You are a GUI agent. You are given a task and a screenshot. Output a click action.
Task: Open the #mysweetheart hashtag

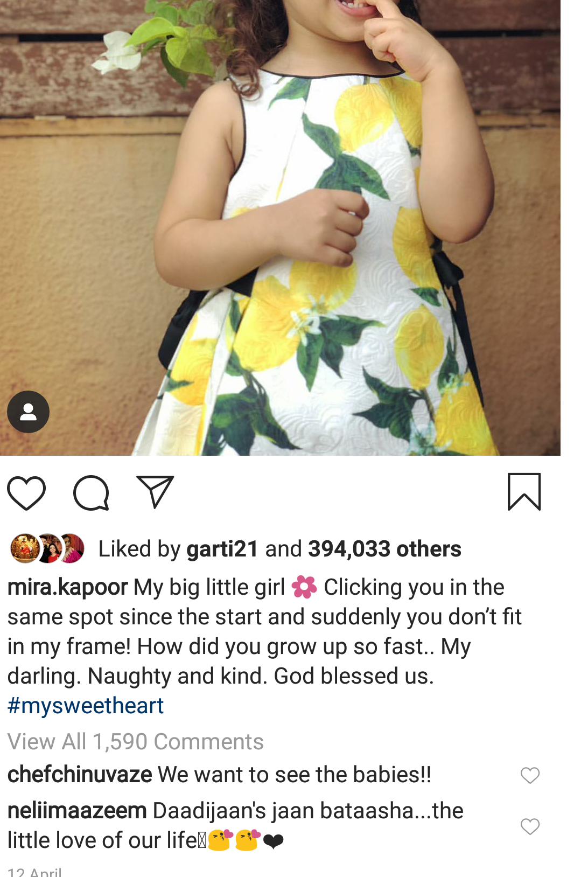click(x=86, y=706)
